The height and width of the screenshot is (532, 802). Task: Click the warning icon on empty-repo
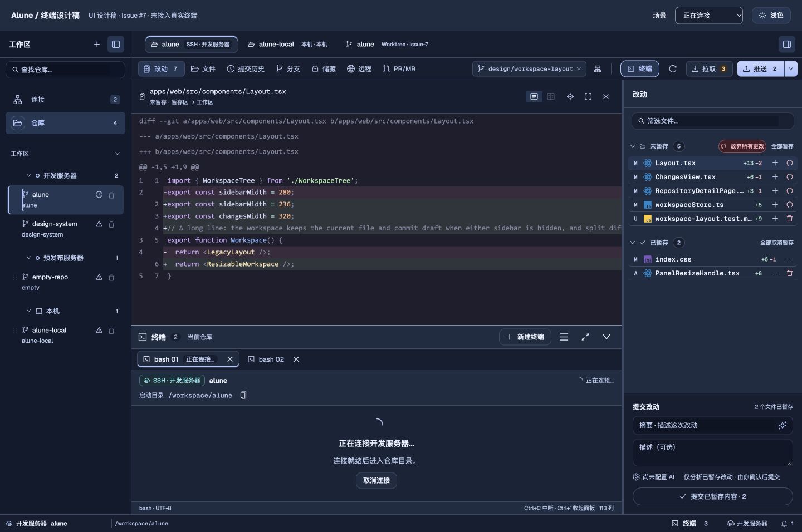click(x=99, y=277)
